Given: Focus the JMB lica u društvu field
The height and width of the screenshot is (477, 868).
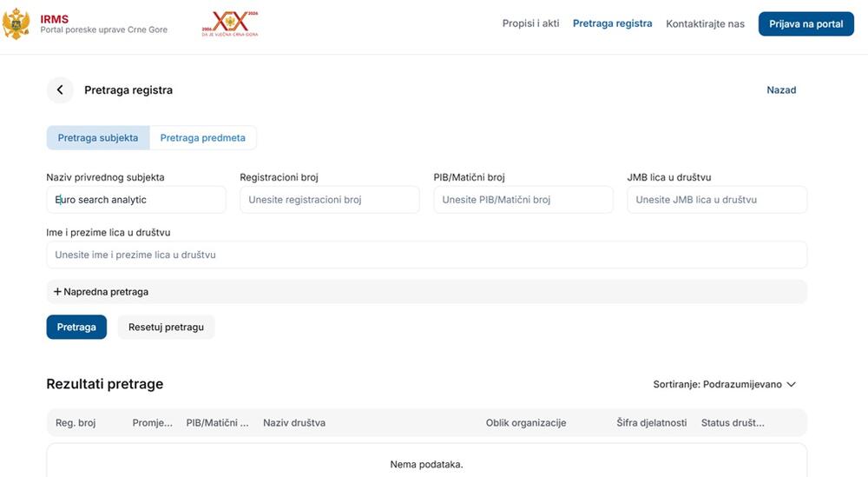Looking at the screenshot, I should click(717, 200).
